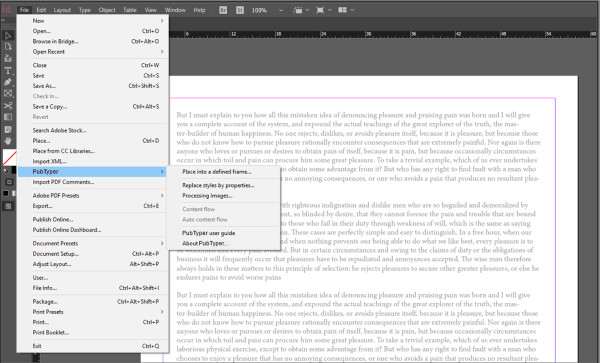Open the Layout menu

tap(62, 10)
